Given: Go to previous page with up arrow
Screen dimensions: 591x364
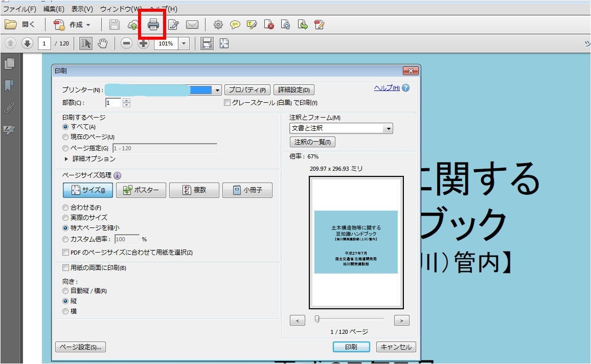Looking at the screenshot, I should [x=11, y=43].
